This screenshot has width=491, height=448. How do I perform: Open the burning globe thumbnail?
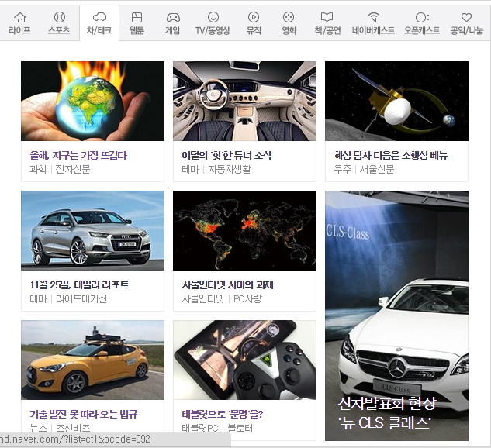click(x=92, y=101)
